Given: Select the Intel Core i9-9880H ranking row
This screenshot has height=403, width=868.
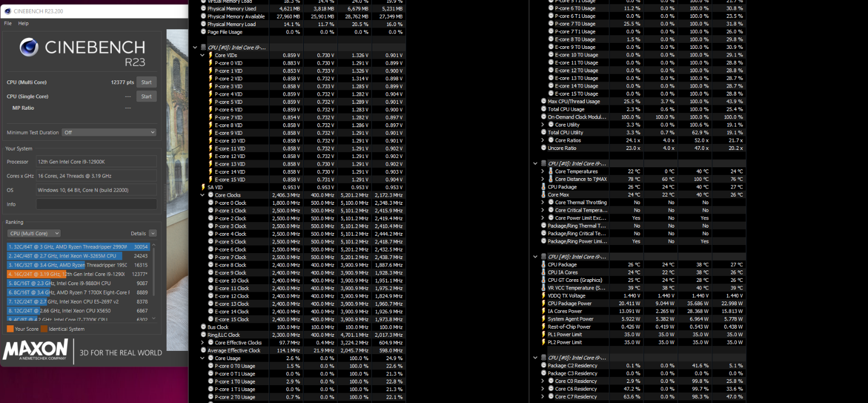Looking at the screenshot, I should (x=78, y=284).
